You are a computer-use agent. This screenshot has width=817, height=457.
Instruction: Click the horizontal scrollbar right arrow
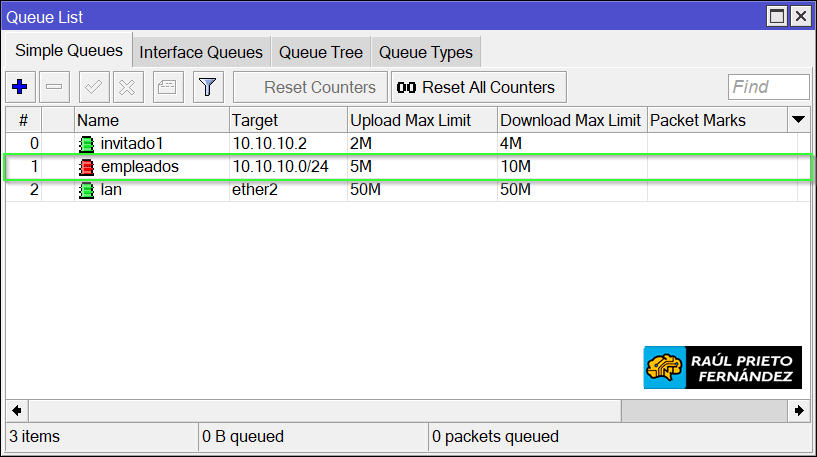point(799,410)
